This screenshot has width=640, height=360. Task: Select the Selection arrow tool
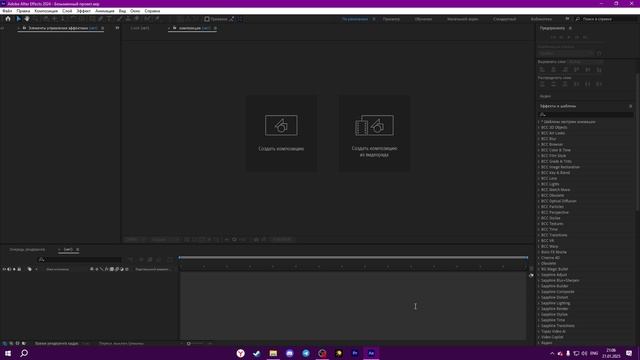(x=18, y=19)
